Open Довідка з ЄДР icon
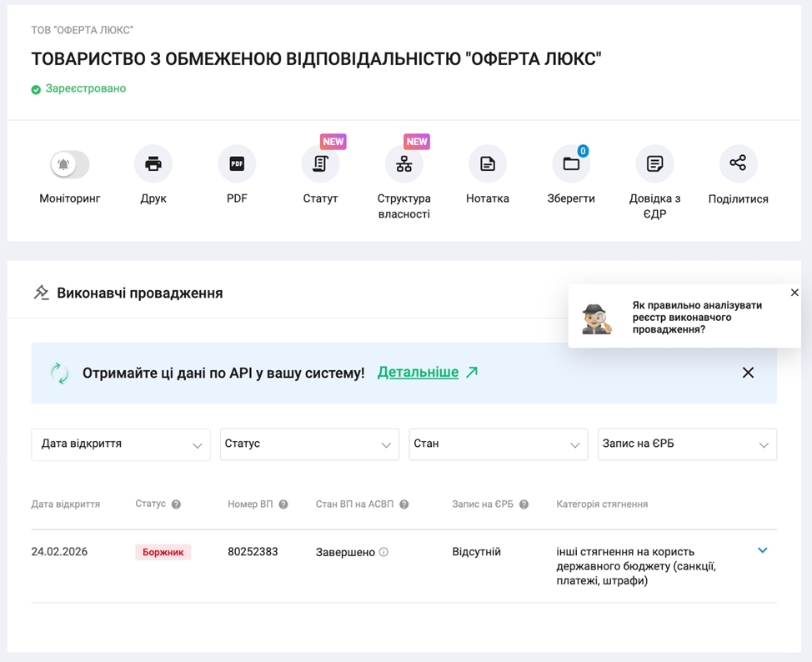 coord(654,164)
